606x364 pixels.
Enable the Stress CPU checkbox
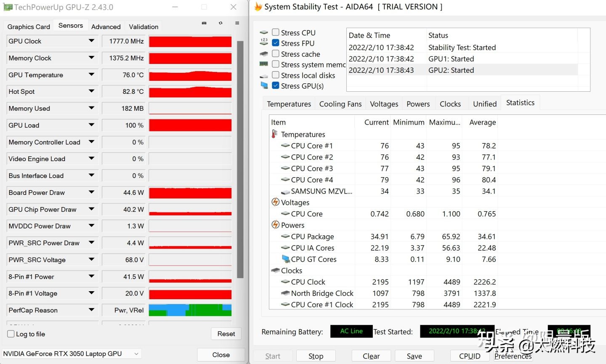pos(276,32)
